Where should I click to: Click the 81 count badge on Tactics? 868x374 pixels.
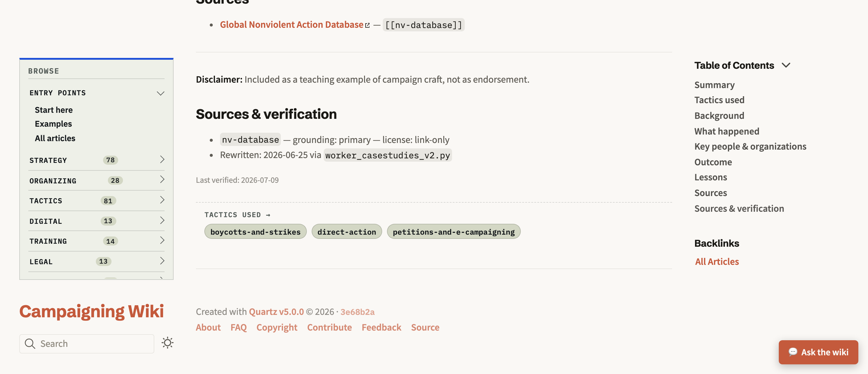(108, 201)
